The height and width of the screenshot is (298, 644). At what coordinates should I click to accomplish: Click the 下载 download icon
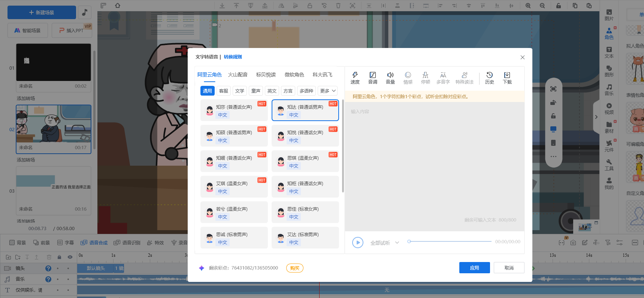[x=507, y=78]
